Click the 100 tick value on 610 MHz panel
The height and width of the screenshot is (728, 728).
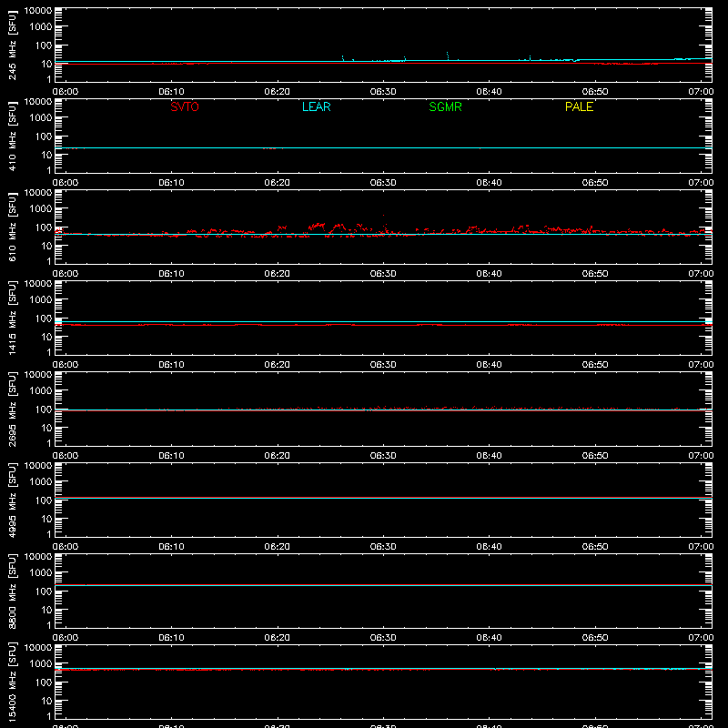[44, 227]
